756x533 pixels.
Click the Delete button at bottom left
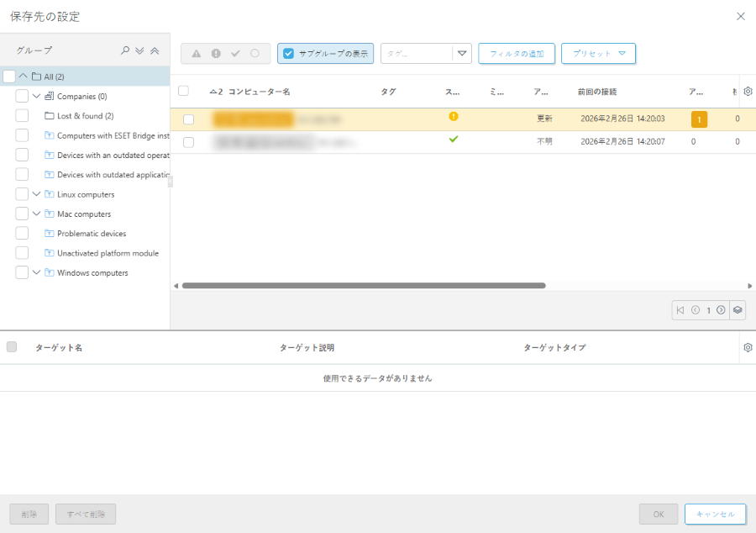point(29,515)
